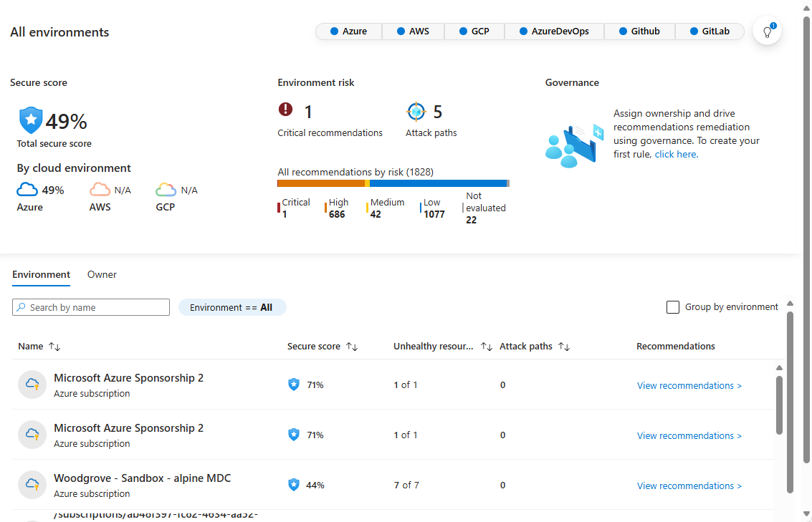Click the 'Attack paths' label under the 5
Image resolution: width=812 pixels, height=522 pixels.
(x=431, y=133)
